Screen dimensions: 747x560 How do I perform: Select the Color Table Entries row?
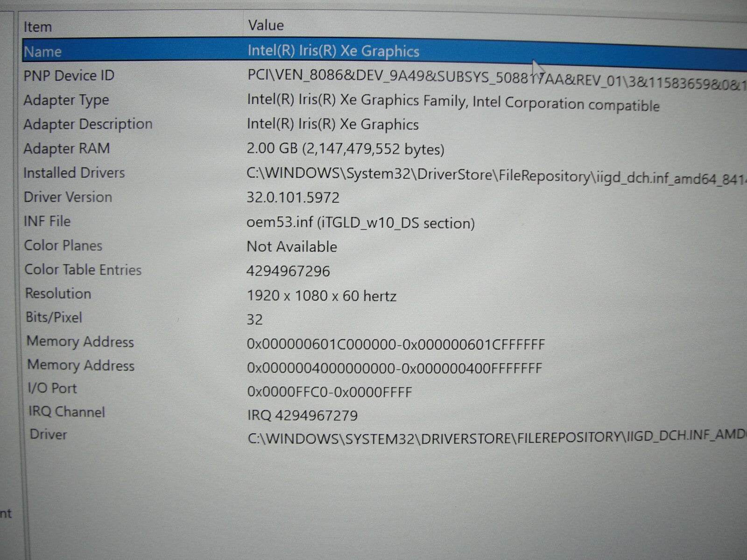[83, 270]
